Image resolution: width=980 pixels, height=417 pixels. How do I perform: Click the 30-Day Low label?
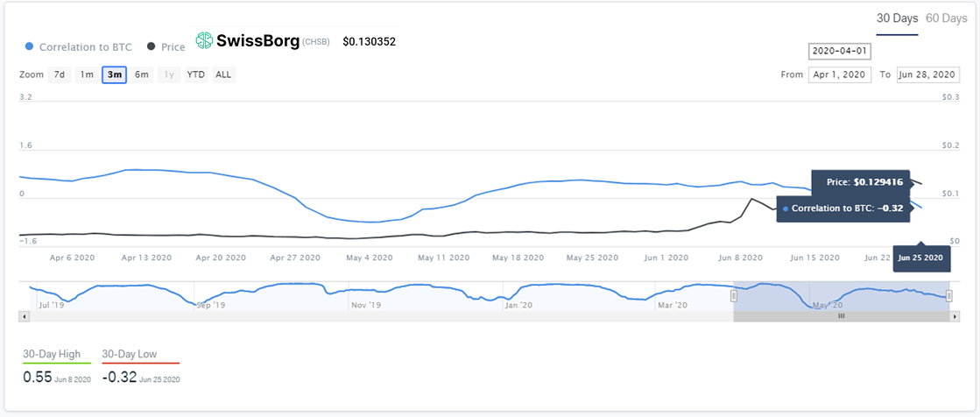[130, 354]
